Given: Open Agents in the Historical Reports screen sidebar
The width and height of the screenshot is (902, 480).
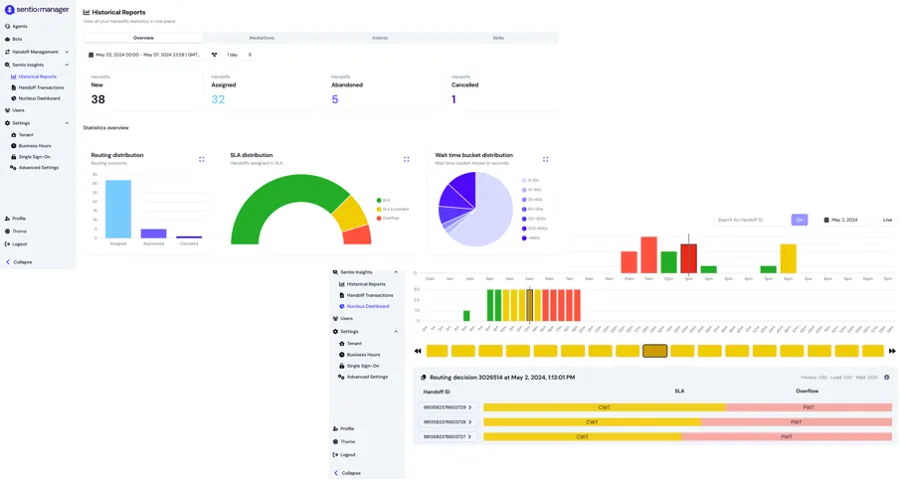Looking at the screenshot, I should pyautogui.click(x=16, y=26).
